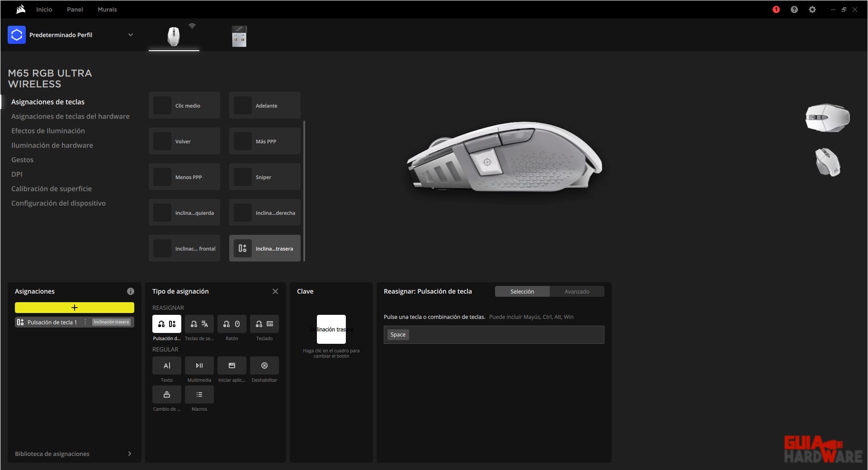Choose Pulsación de tecla remap type
This screenshot has width=868, height=470.
(x=167, y=324)
